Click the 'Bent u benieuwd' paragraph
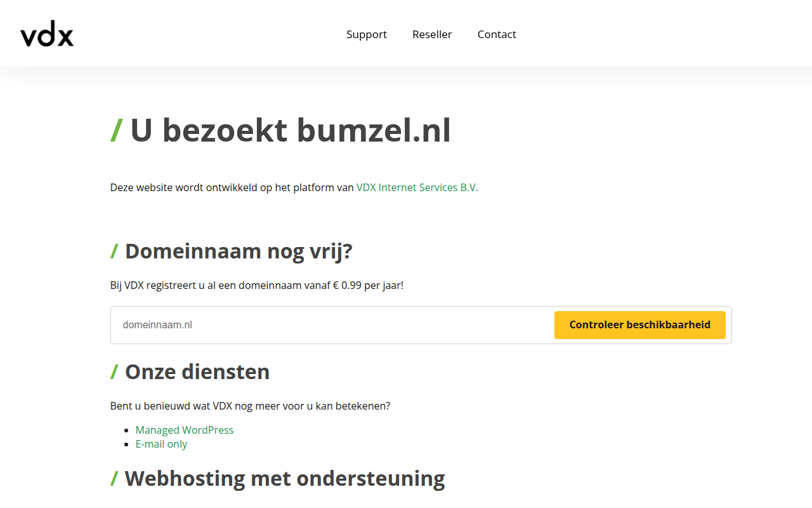The width and height of the screenshot is (812, 508). (251, 406)
